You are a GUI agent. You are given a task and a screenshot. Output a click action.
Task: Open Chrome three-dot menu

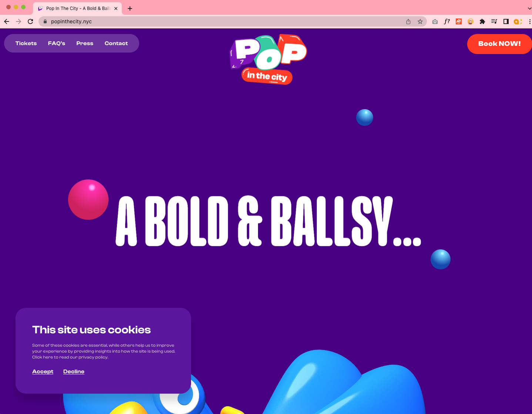(x=530, y=21)
